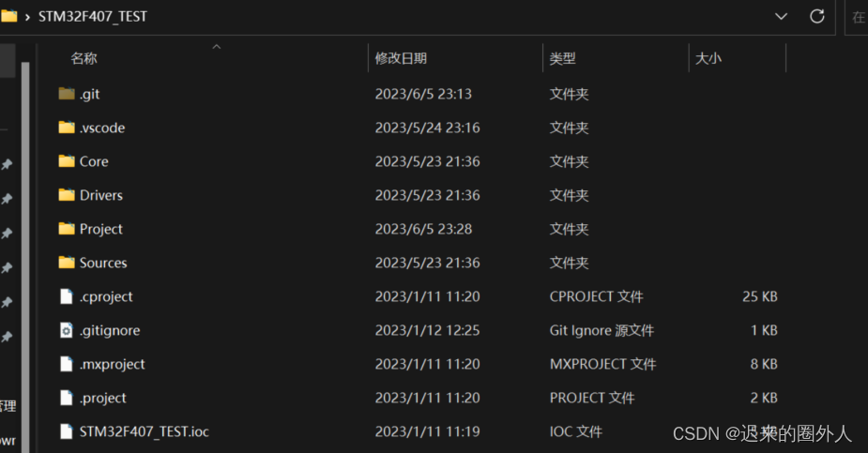Click the Drivers folder icon

pyautogui.click(x=67, y=195)
